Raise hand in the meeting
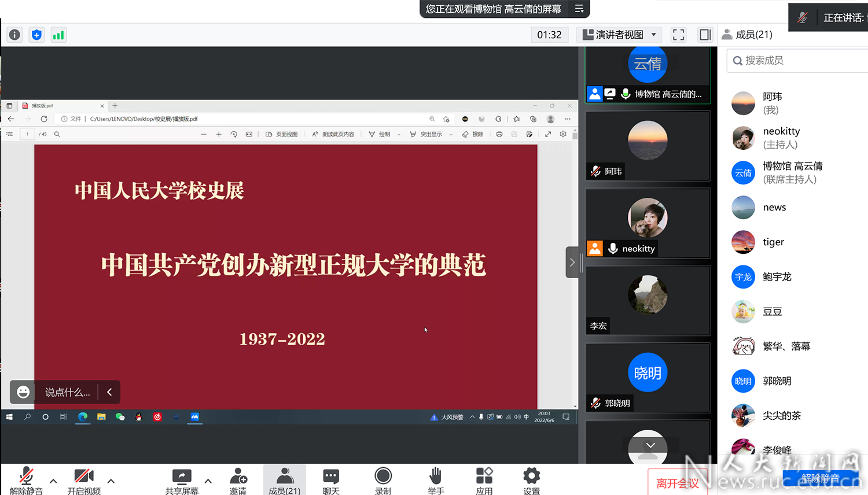 tap(436, 481)
